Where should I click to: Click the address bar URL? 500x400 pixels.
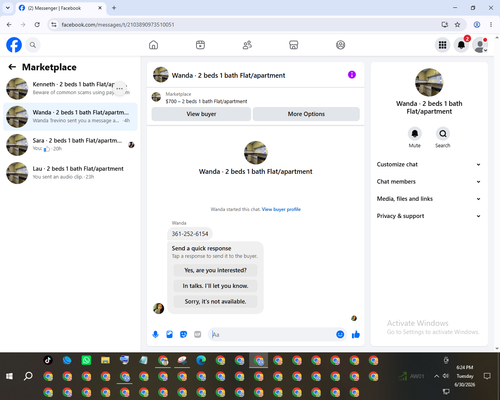118,25
